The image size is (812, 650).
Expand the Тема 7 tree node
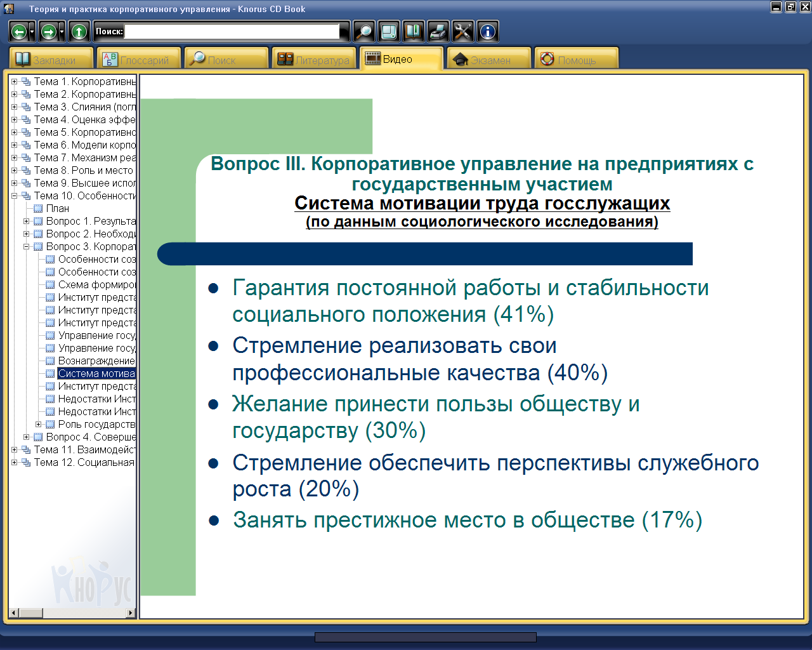click(14, 157)
